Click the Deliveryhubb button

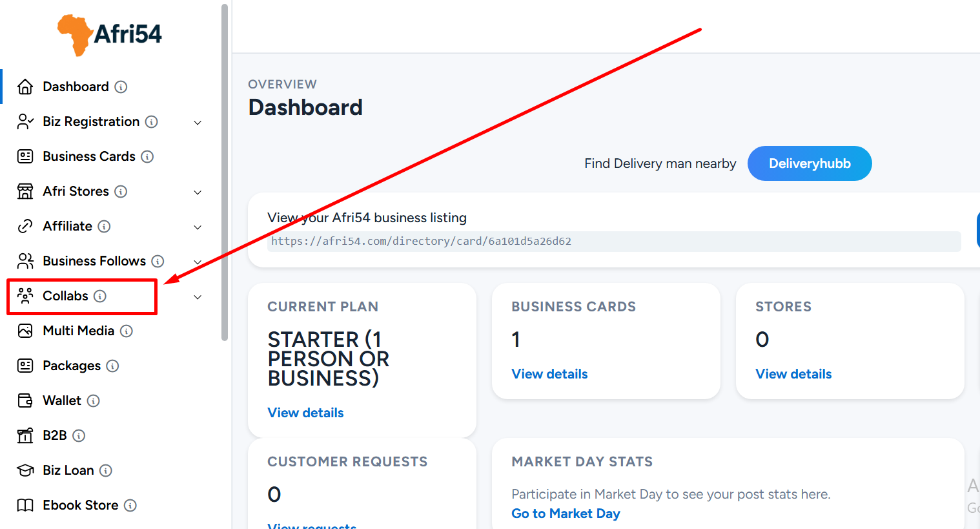(810, 163)
